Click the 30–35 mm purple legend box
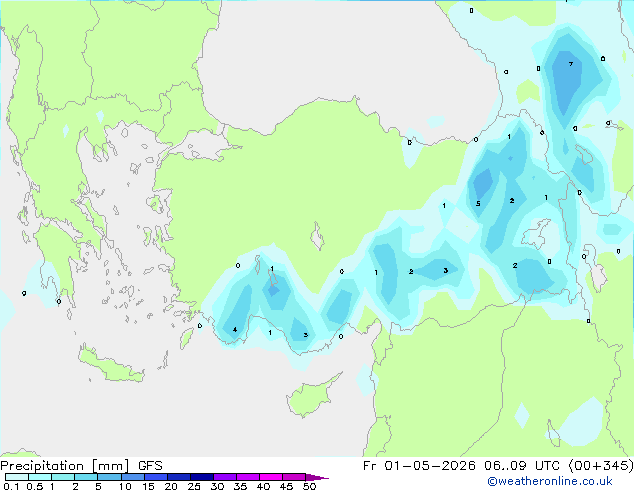The width and height of the screenshot is (634, 490). (225, 477)
